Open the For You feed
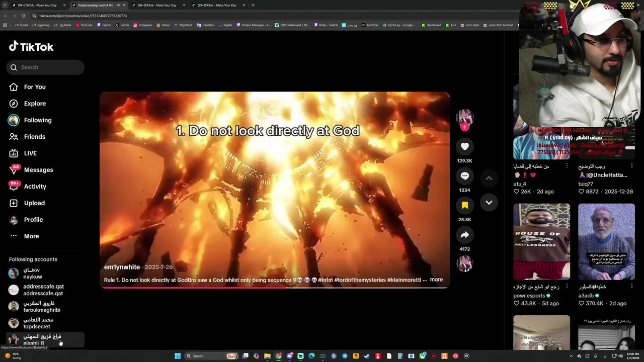 (x=35, y=87)
